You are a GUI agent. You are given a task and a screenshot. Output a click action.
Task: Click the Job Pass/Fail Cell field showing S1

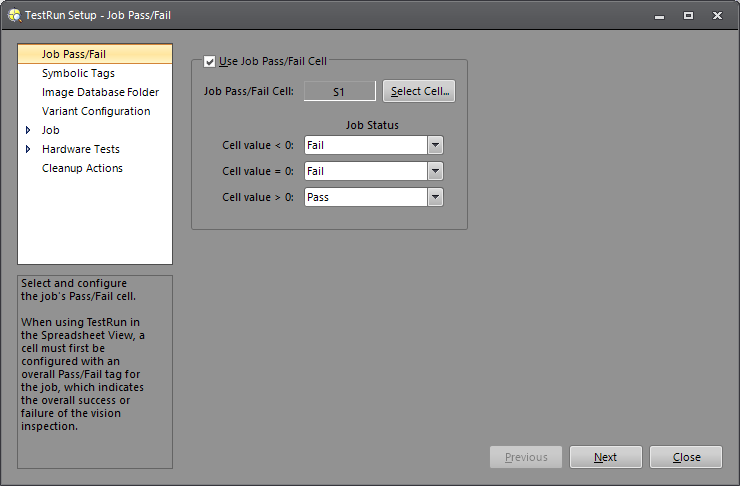point(339,91)
